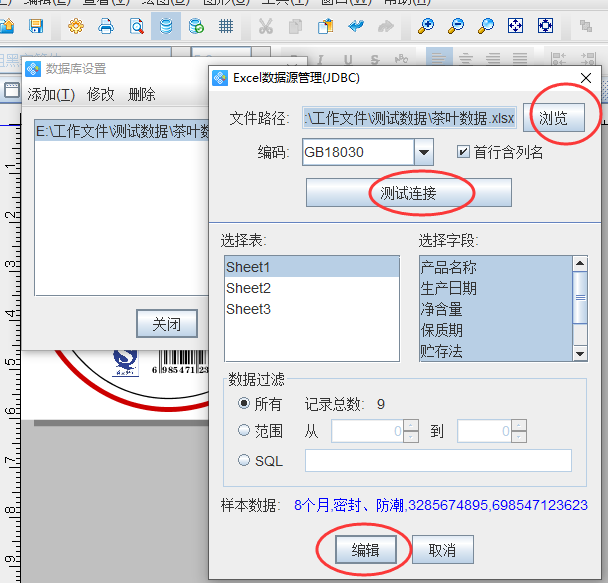Click the 删除 menu item
This screenshot has width=608, height=583.
coord(142,95)
